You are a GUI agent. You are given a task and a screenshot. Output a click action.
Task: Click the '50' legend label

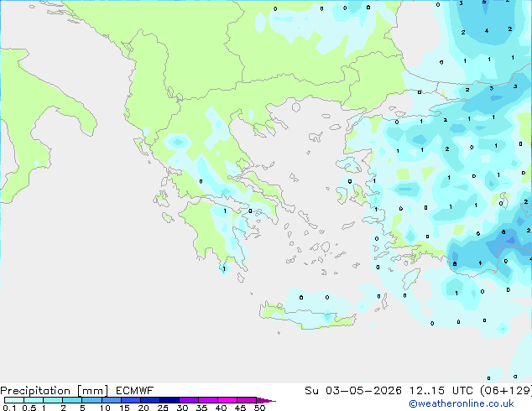259,408
